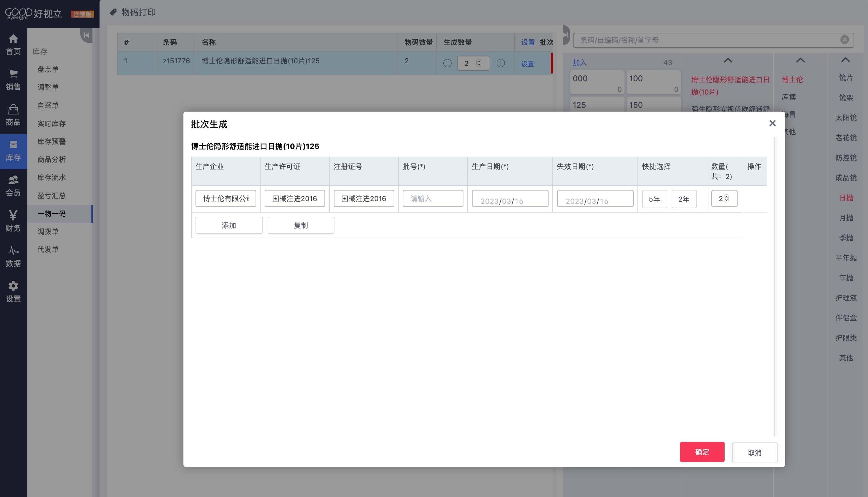Close the 批次生成 dialog
Viewport: 868px width, 497px height.
tap(772, 123)
